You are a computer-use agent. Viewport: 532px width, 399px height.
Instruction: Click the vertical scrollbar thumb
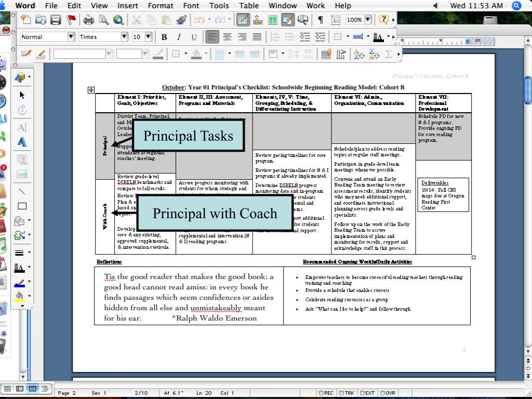click(x=528, y=90)
